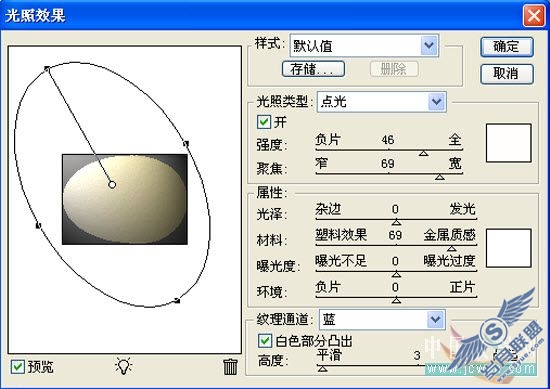Click the lit image thumbnail in the preview

click(125, 199)
